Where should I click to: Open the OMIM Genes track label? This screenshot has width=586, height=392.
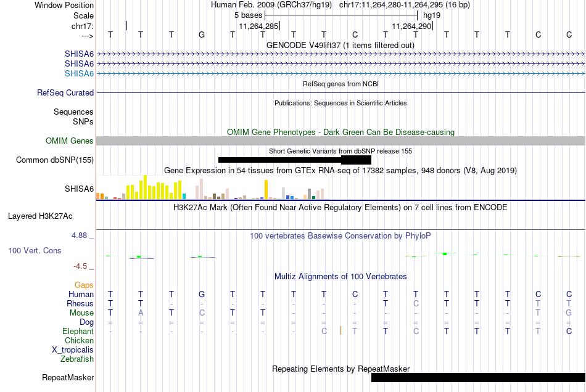(69, 141)
